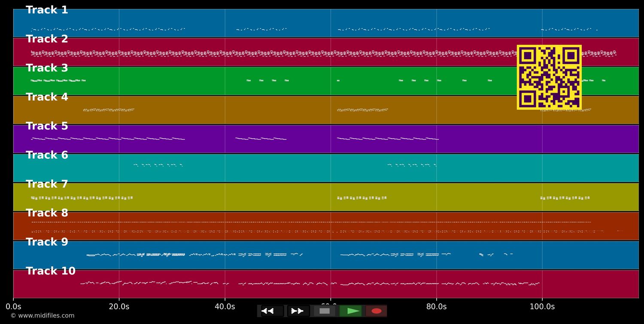Select the Track 5 label

pyautogui.click(x=47, y=126)
